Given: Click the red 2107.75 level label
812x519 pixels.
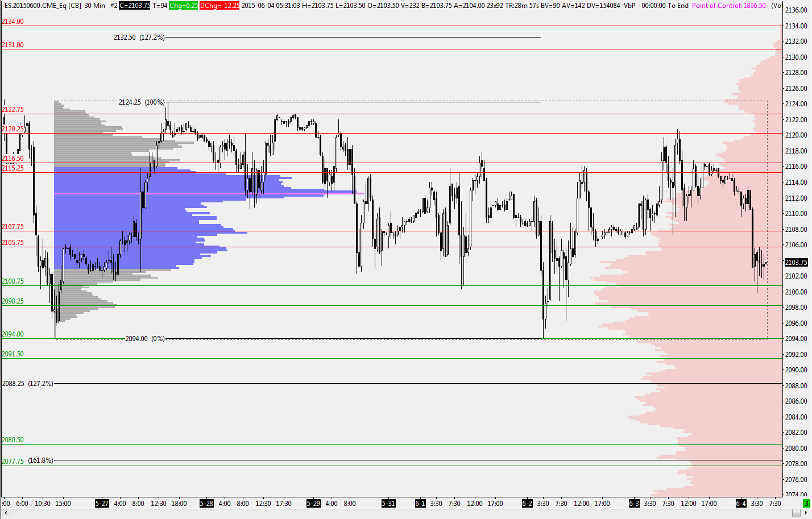Looking at the screenshot, I should 13,227.
